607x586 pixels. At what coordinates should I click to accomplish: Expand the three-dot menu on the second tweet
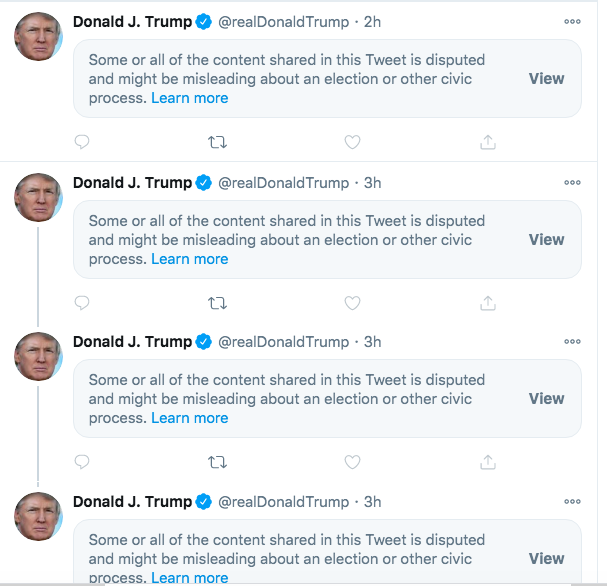click(x=572, y=182)
